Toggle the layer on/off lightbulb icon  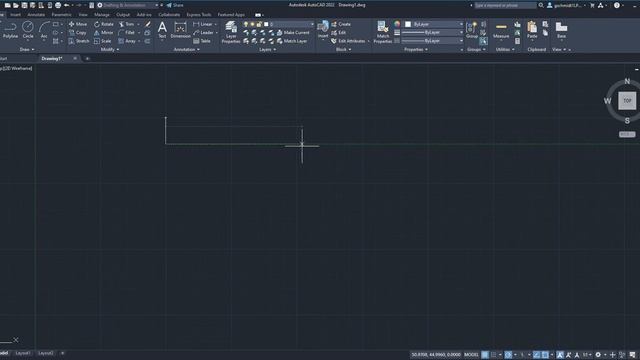pos(246,24)
